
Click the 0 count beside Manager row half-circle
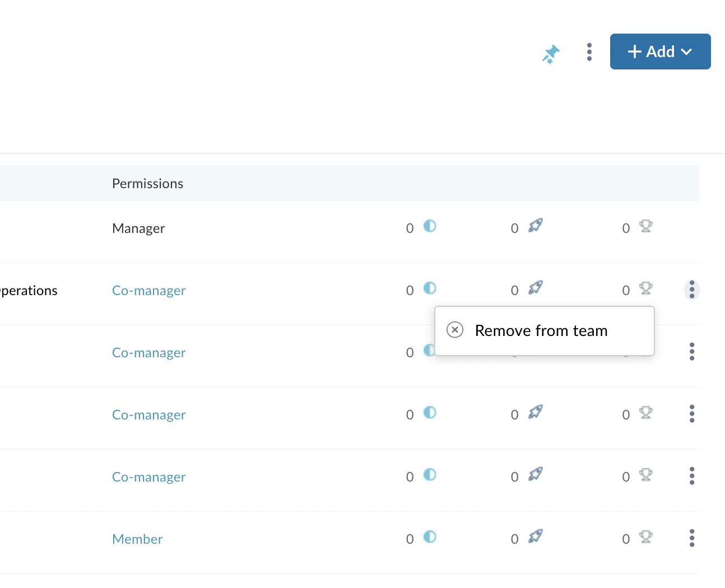pos(410,228)
